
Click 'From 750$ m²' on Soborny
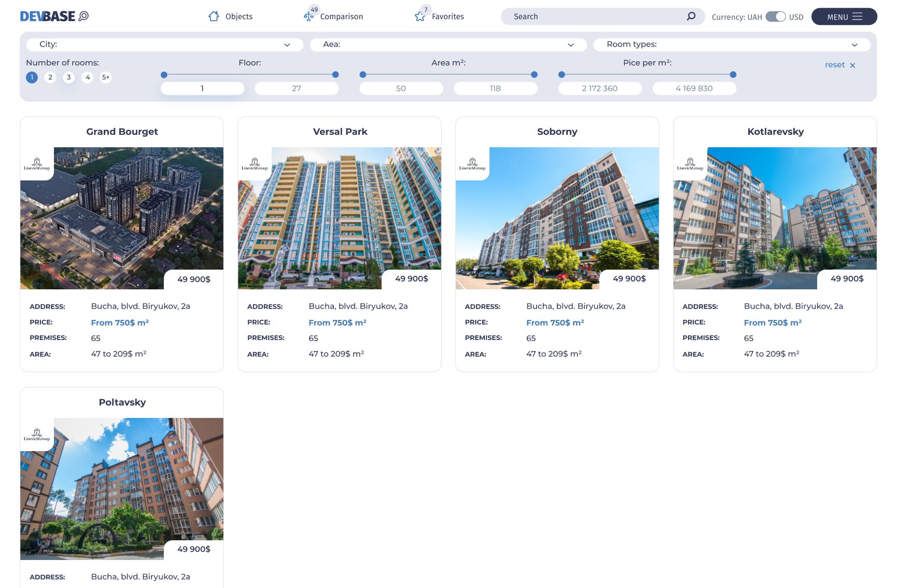555,323
